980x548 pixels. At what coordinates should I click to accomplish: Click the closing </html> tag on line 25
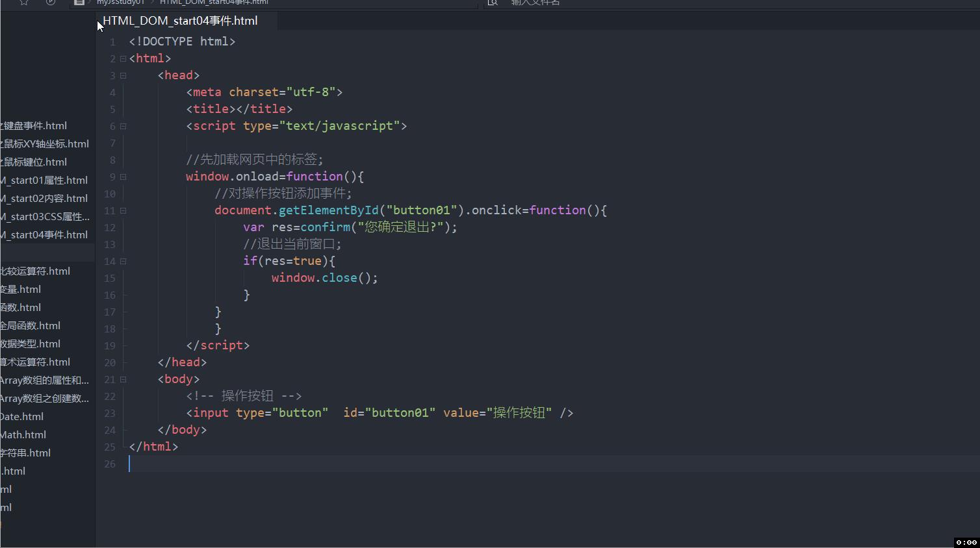coord(153,447)
